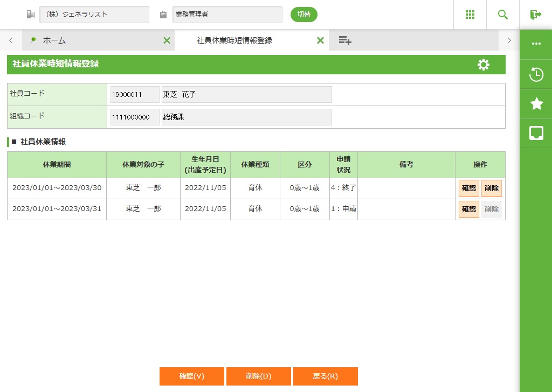
Task: Open the apps grid menu icon
Action: tap(470, 15)
